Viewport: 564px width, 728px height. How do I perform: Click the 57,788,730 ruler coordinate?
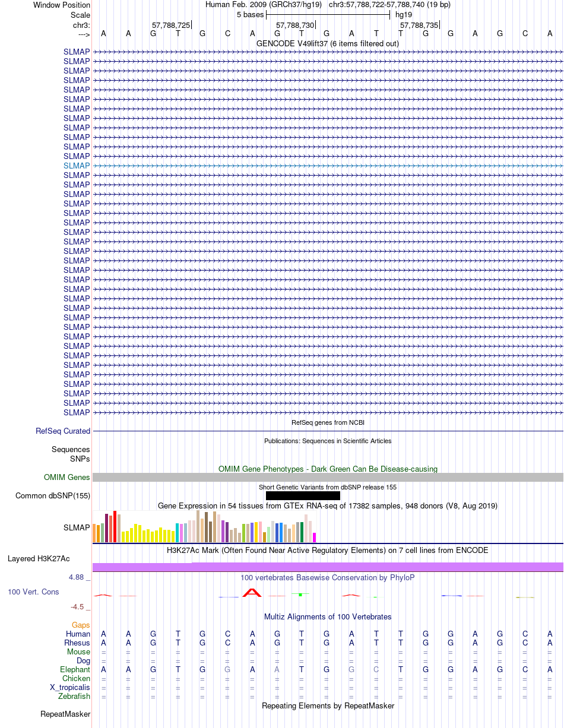point(295,26)
